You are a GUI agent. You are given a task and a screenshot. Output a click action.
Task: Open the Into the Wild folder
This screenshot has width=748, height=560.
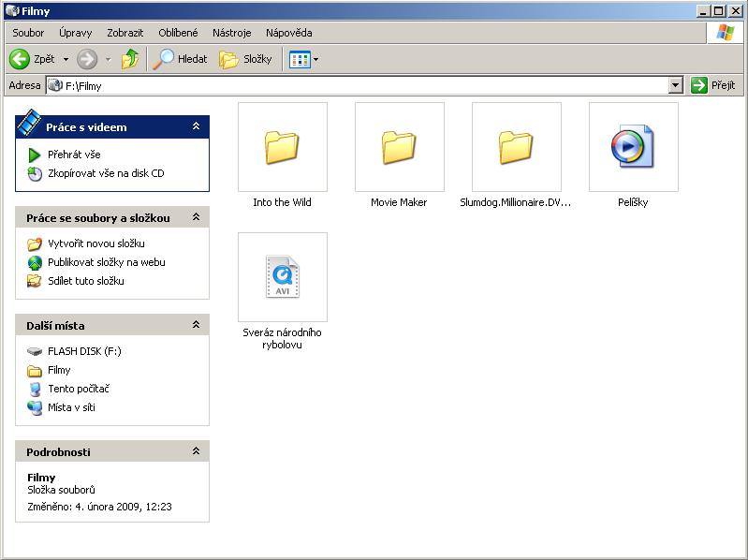coord(282,148)
